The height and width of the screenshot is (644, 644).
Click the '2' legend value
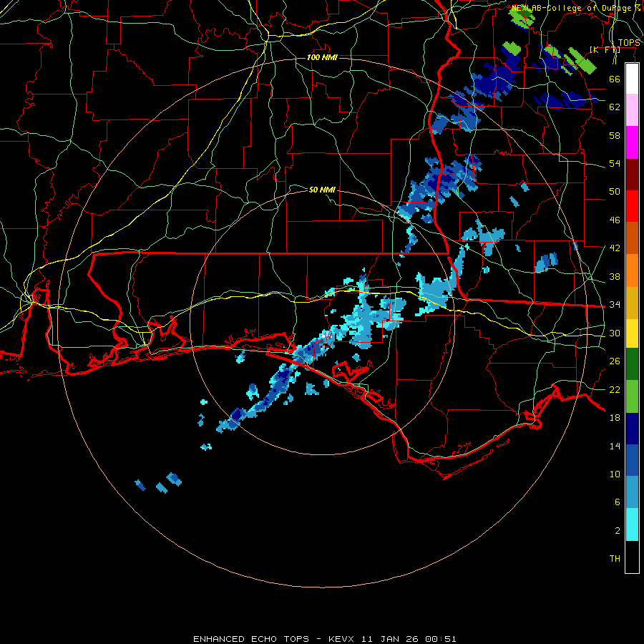(x=617, y=531)
